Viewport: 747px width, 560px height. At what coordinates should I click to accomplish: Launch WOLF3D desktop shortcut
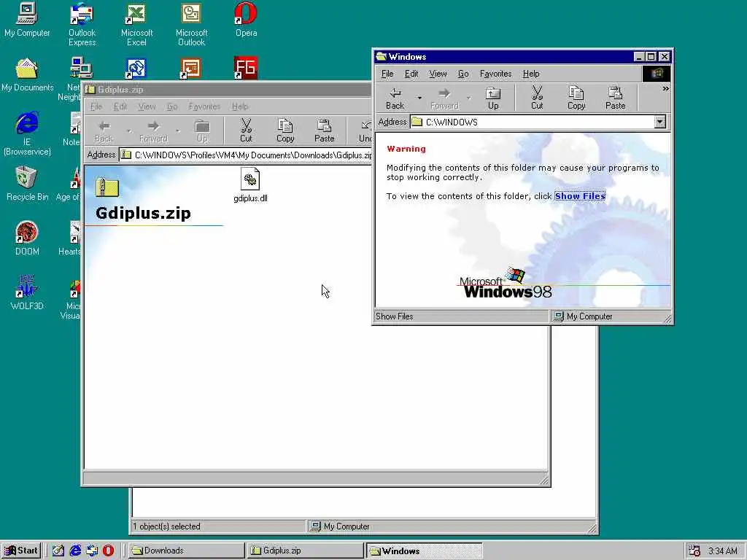[x=27, y=293]
